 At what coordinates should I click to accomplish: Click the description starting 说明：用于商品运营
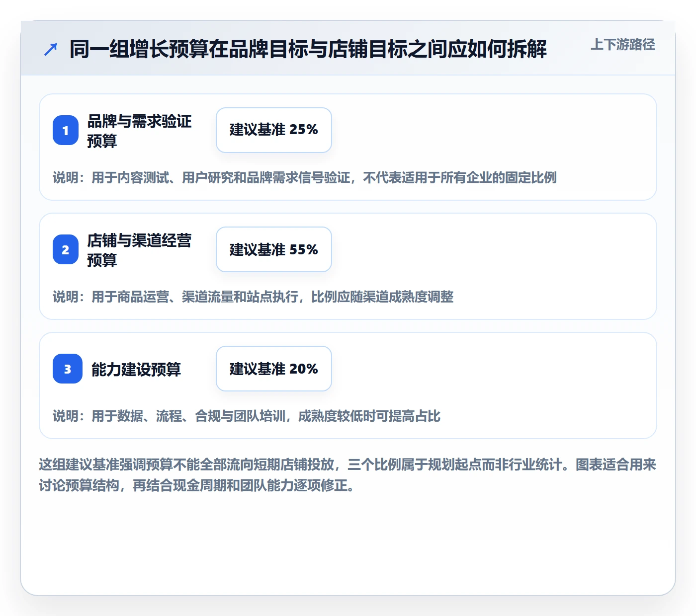tap(253, 297)
